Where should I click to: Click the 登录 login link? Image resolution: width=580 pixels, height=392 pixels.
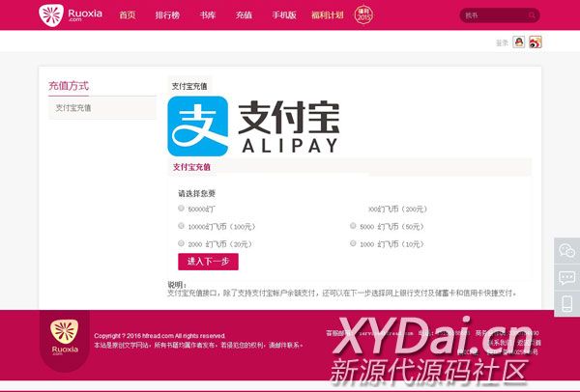point(502,42)
